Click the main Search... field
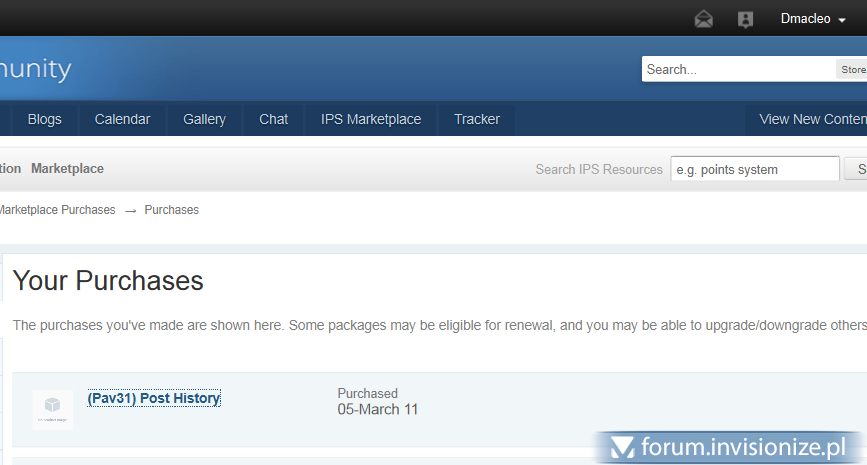Image resolution: width=867 pixels, height=465 pixels. (x=738, y=70)
